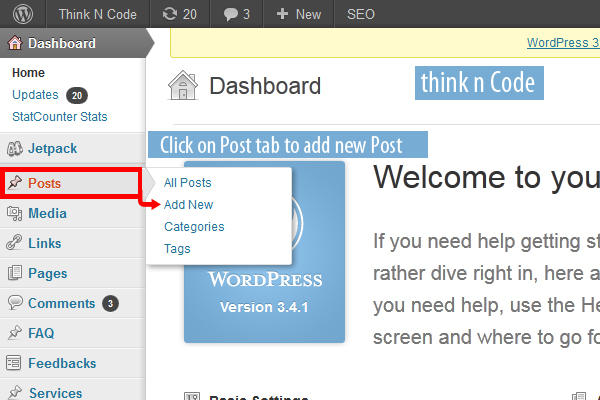The width and height of the screenshot is (600, 400).
Task: Click the Feedbacks form icon
Action: pos(14,362)
